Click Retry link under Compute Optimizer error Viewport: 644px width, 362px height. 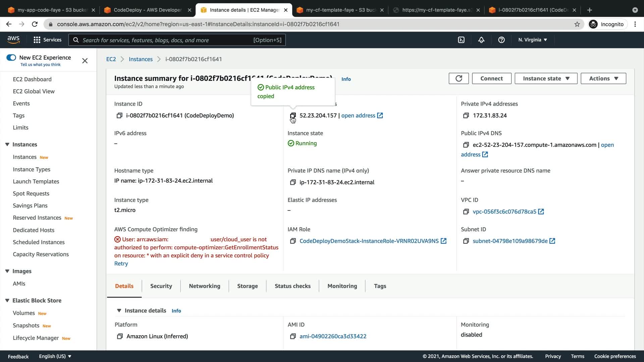[x=121, y=263]
